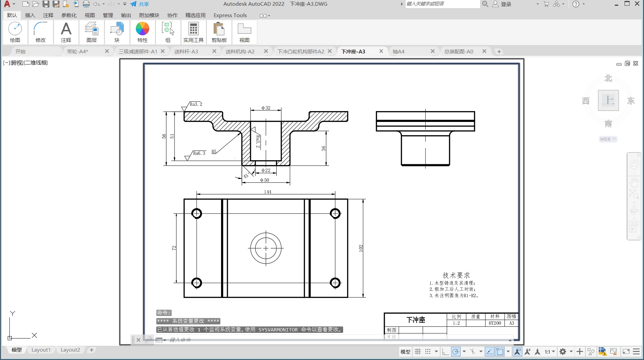Toggle object snap tracking in status bar
The height and width of the screenshot is (360, 644).
tap(489, 352)
